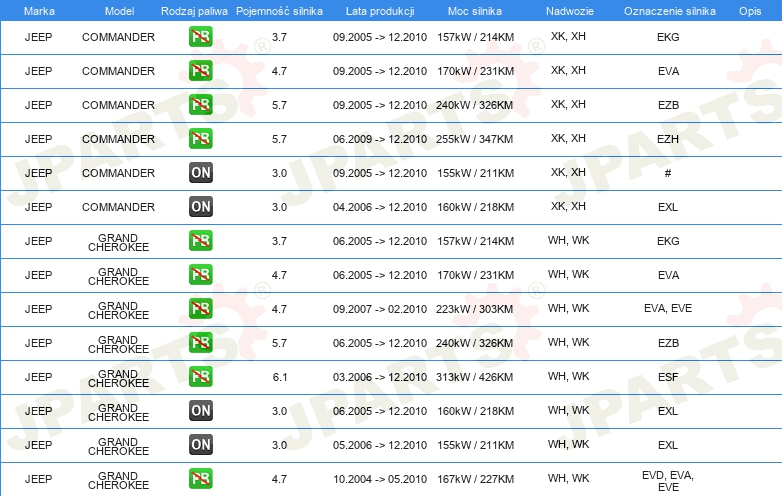Viewport: 782px width, 496px height.
Task: Click production dates 06.2009 -> 12.2010
Action: click(380, 139)
